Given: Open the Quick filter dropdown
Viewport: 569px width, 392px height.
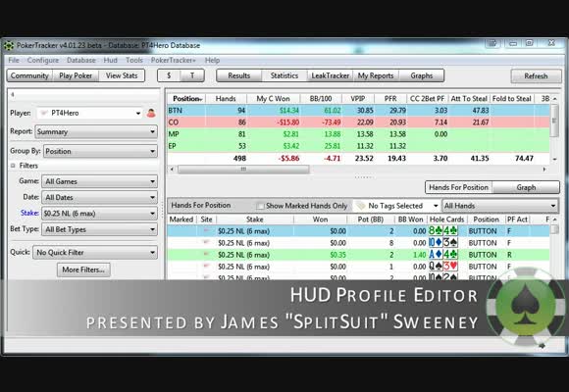Looking at the screenshot, I should tap(95, 253).
